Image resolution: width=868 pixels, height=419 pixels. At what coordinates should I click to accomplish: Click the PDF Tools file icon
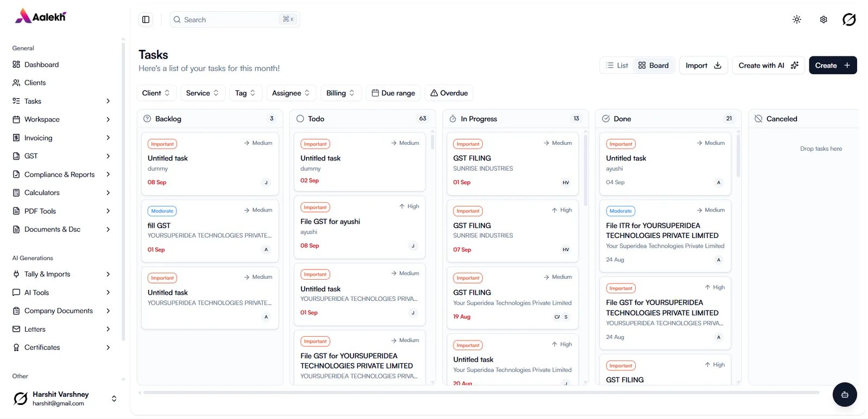(x=16, y=211)
